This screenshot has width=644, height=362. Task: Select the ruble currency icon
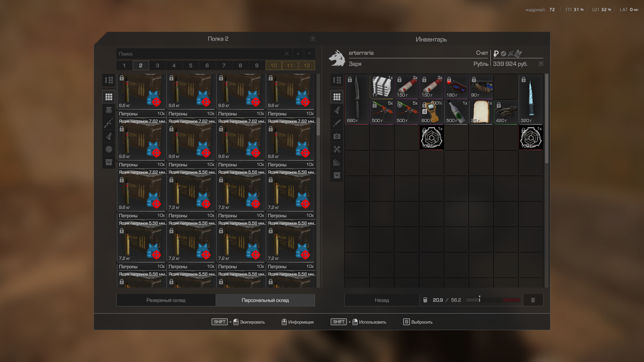pyautogui.click(x=496, y=54)
